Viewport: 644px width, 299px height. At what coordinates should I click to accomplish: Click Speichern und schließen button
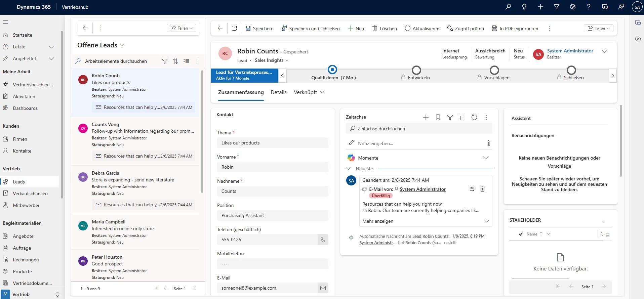pos(310,29)
